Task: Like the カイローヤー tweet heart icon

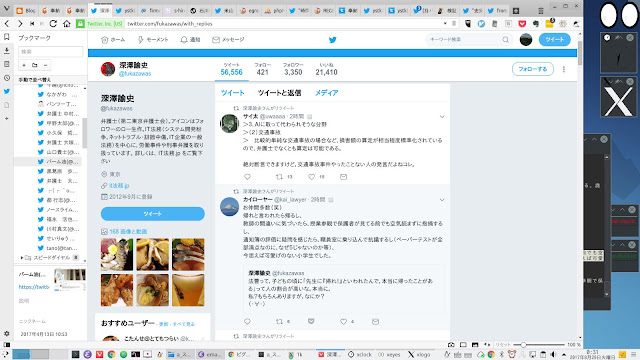Action: [343, 322]
